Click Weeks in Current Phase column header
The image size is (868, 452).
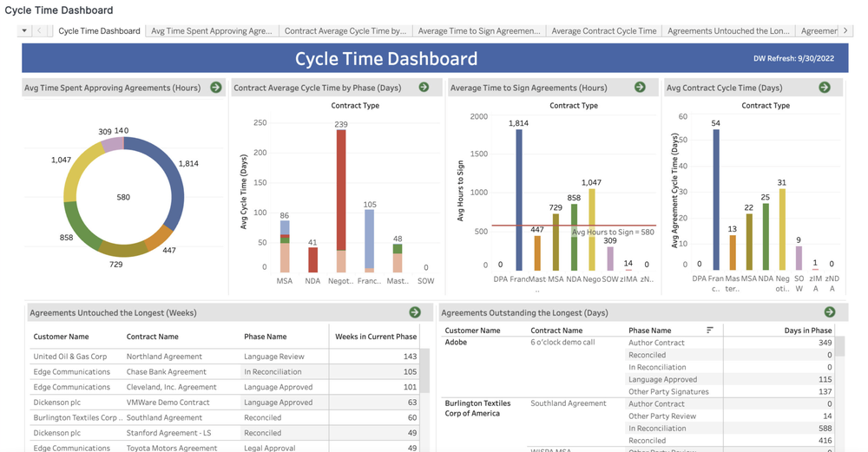tap(375, 337)
